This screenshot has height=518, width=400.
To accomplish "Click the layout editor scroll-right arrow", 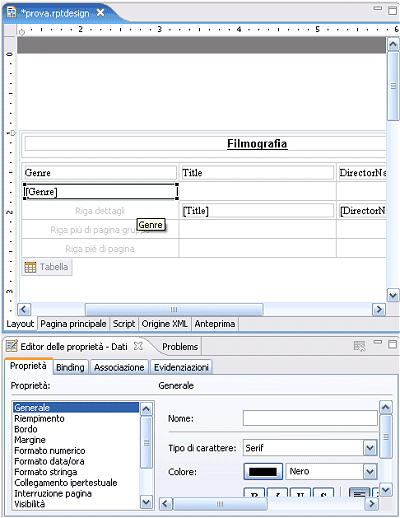I will (379, 309).
